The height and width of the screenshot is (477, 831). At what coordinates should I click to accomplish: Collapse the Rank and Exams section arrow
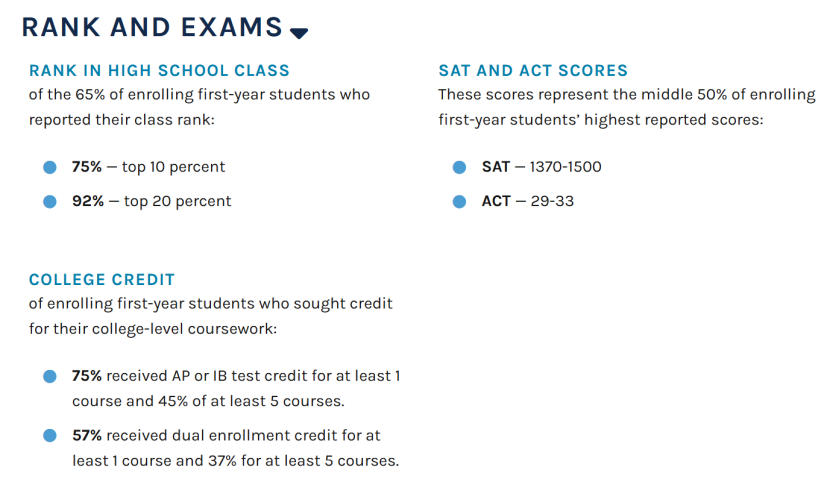click(299, 33)
